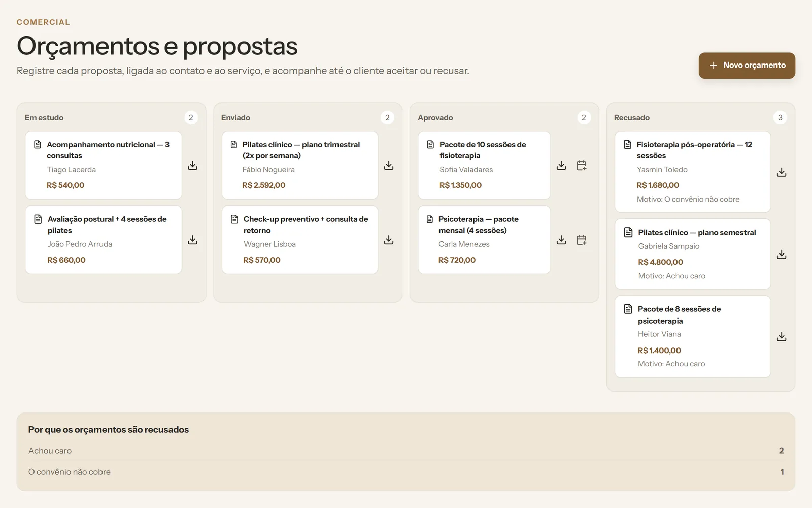Viewport: 812px width, 508px height.
Task: Click the 'Orçamentos e propostas' page title
Action: [x=157, y=46]
